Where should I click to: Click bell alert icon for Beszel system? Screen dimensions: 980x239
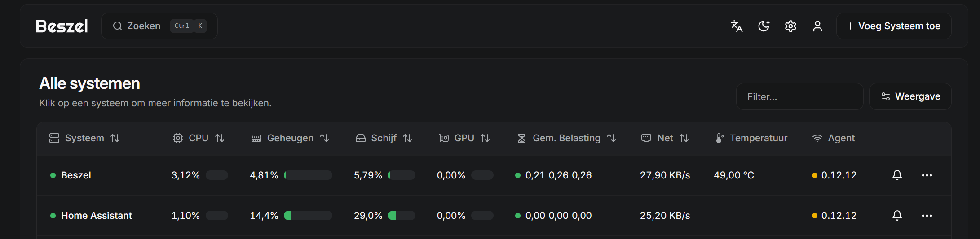pos(897,175)
